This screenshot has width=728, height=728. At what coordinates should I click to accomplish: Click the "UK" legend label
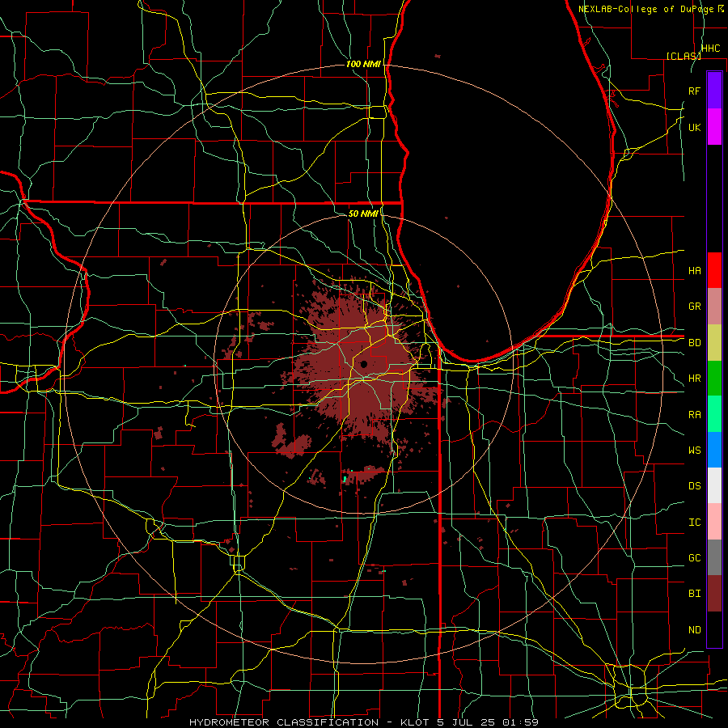[x=695, y=127]
